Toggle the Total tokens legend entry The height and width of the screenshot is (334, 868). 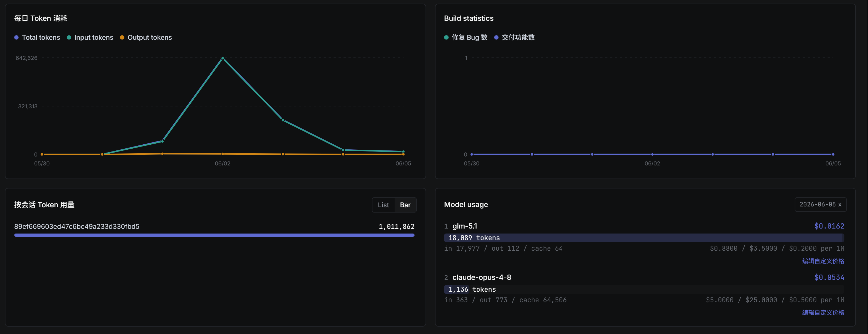(x=37, y=37)
